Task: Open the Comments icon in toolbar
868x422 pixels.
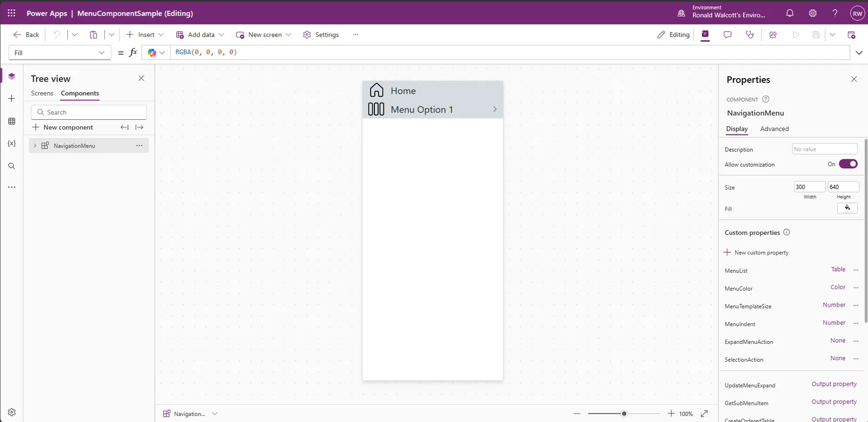Action: click(x=727, y=35)
